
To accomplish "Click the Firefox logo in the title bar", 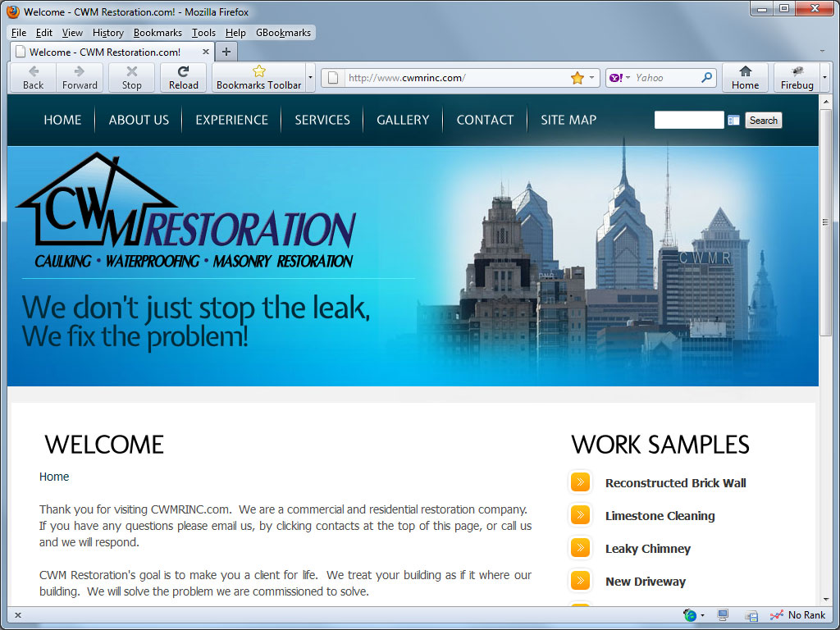I will point(13,11).
